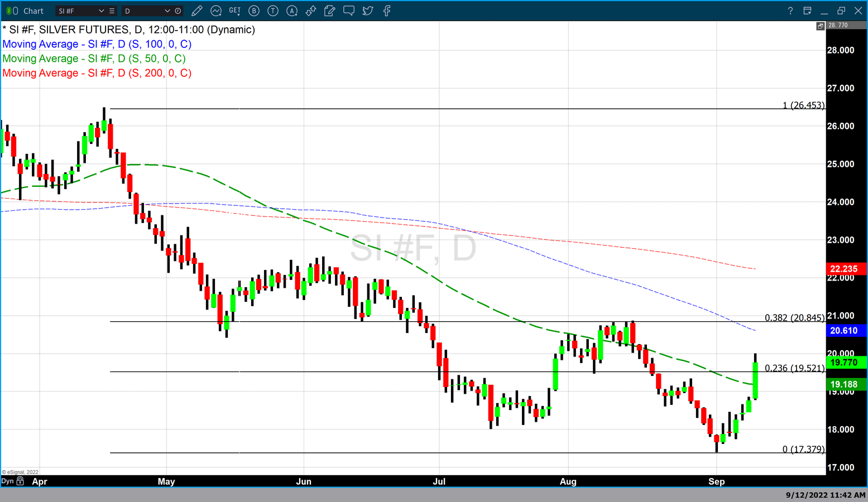Expand the SI #F symbol dropdown
This screenshot has height=502, width=868.
(x=101, y=11)
